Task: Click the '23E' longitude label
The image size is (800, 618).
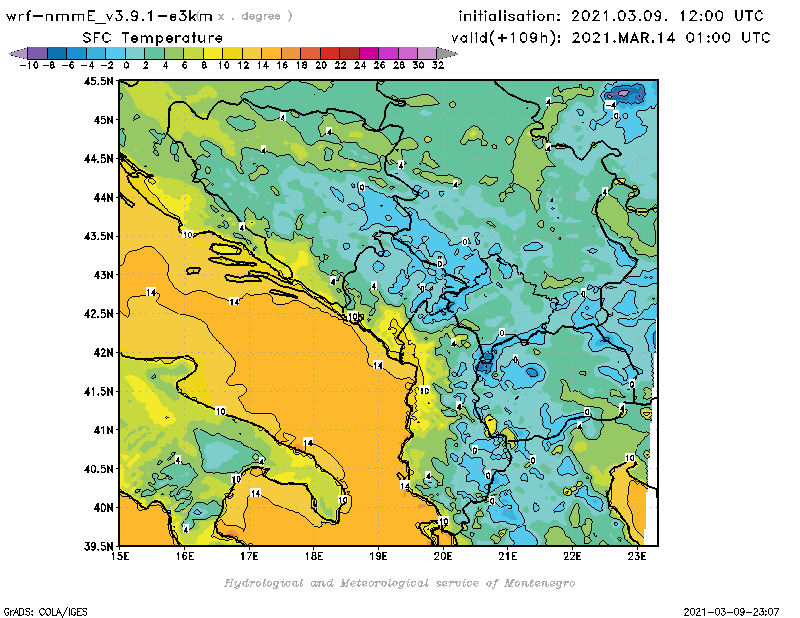Action: point(637,556)
